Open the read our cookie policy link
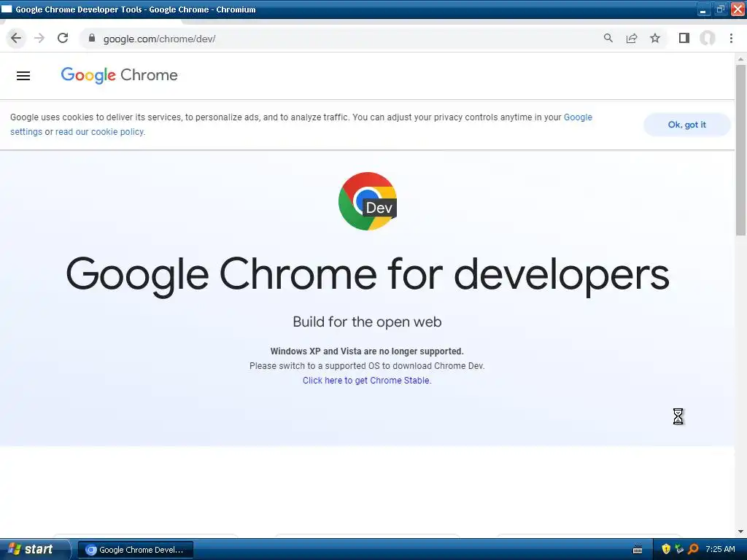 point(99,132)
